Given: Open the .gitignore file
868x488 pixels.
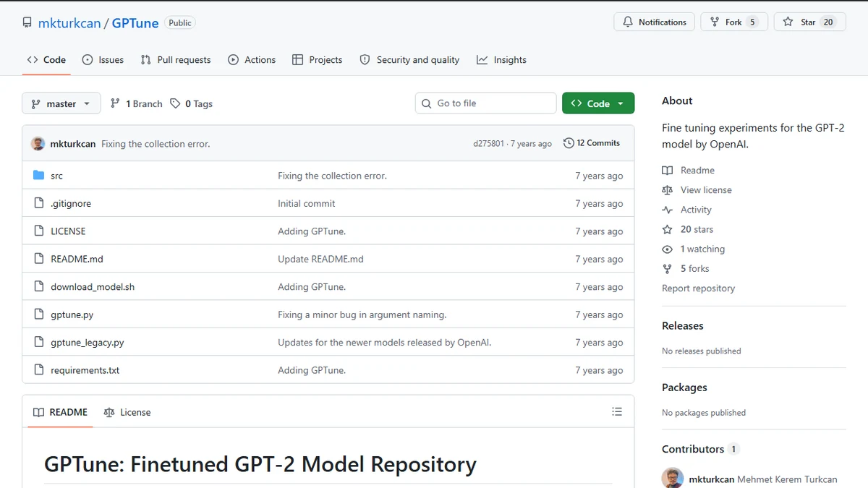Looking at the screenshot, I should coord(71,204).
